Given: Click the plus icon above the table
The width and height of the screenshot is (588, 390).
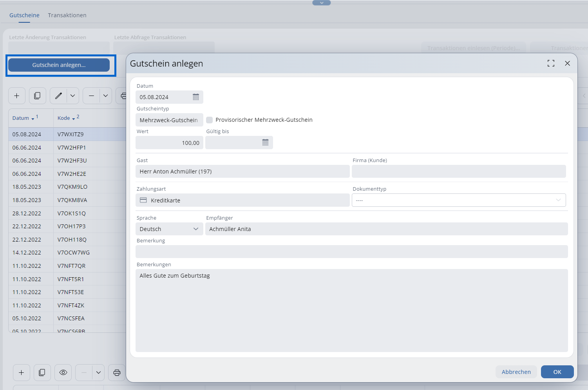Looking at the screenshot, I should coord(17,96).
